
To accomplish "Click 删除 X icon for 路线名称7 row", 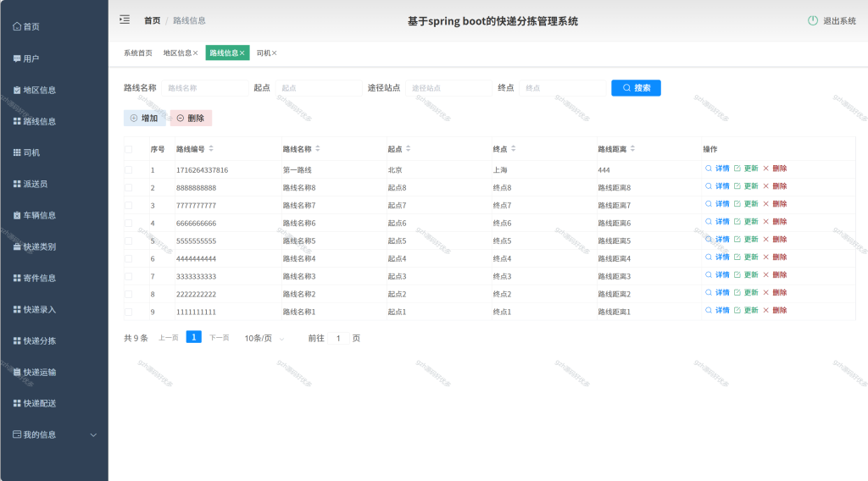I will coord(766,204).
